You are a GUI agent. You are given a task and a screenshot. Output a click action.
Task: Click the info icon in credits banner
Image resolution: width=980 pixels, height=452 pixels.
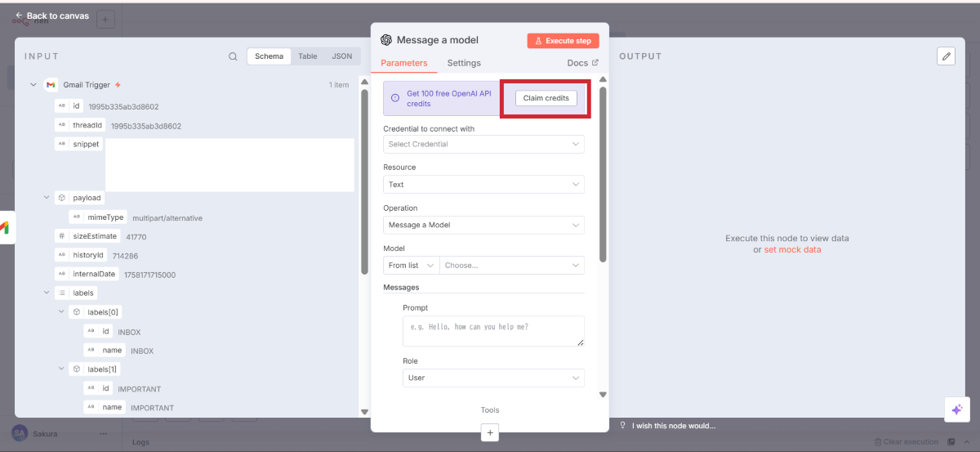pos(395,98)
